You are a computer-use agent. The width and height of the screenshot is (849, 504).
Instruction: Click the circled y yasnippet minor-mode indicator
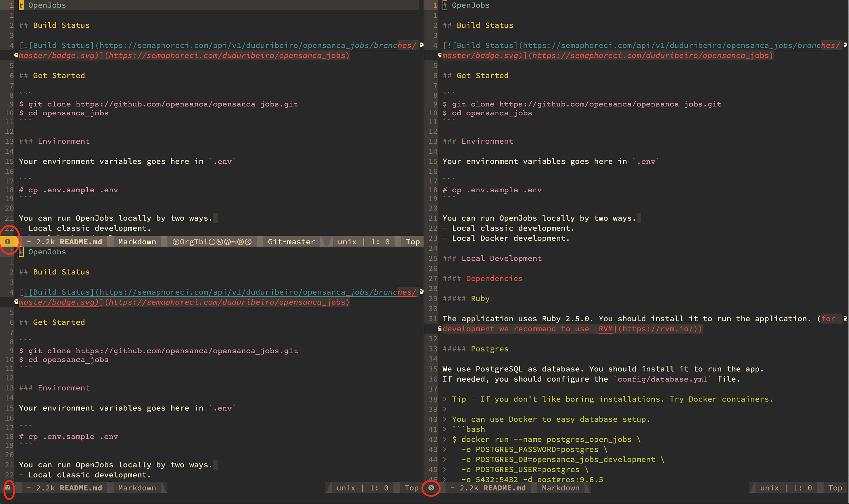(176, 242)
